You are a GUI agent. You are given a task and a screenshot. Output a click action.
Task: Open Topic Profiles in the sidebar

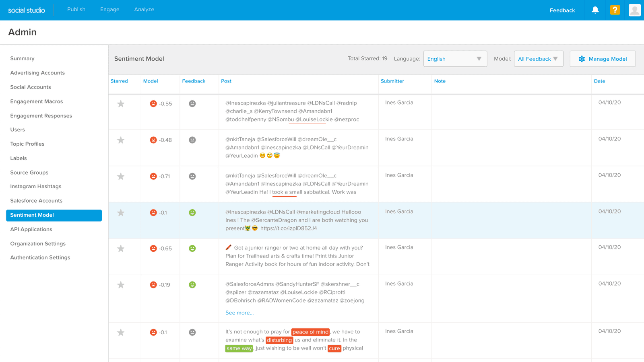click(x=27, y=144)
